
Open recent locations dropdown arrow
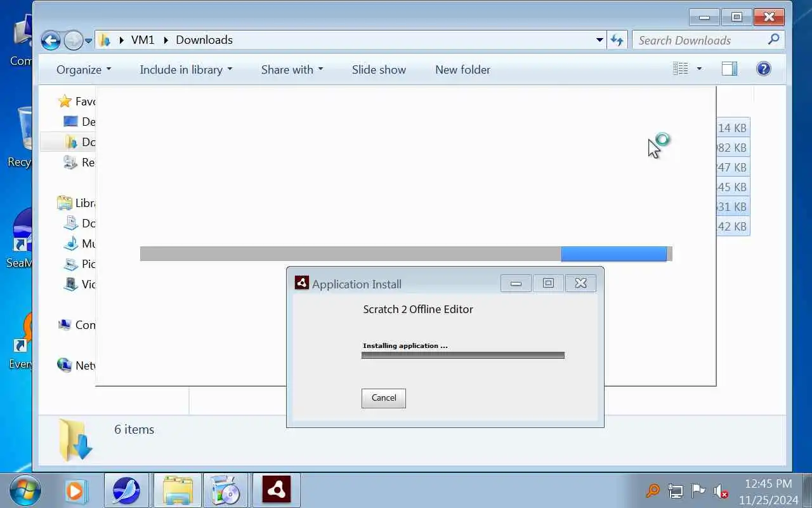point(88,41)
